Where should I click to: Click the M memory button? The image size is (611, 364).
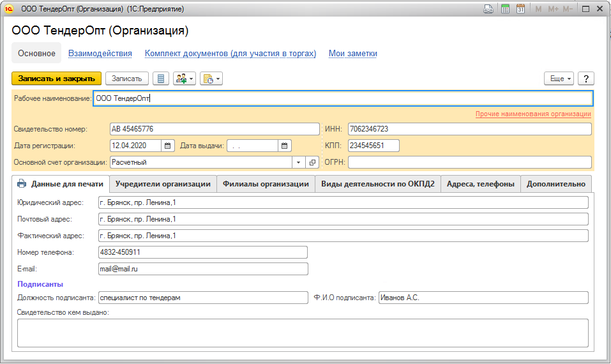[538, 8]
